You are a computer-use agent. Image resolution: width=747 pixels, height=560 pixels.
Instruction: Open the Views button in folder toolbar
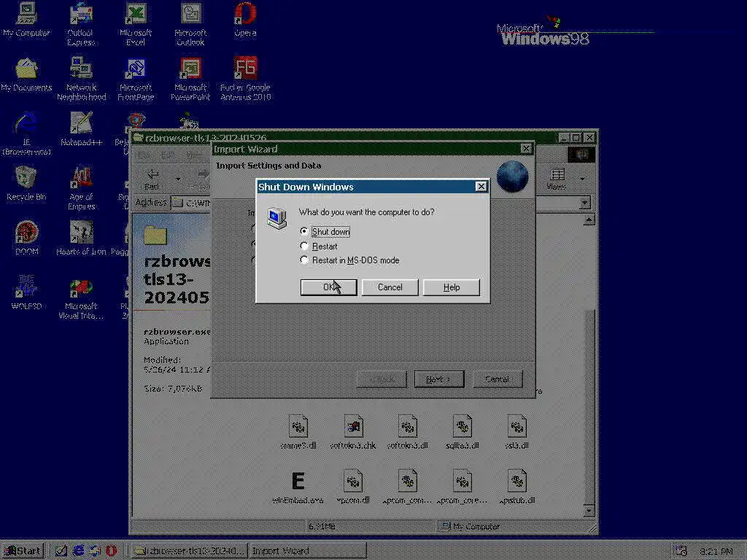tap(557, 179)
